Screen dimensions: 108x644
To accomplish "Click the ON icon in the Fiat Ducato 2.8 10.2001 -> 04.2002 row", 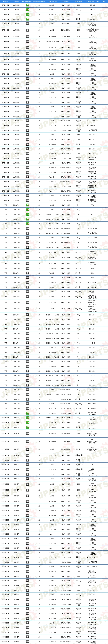I will pyautogui.click(x=28, y=338).
